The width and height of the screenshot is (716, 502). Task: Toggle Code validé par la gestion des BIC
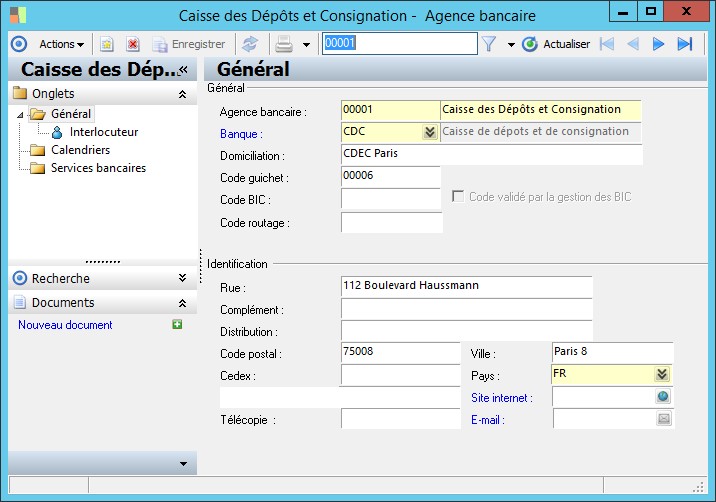458,196
